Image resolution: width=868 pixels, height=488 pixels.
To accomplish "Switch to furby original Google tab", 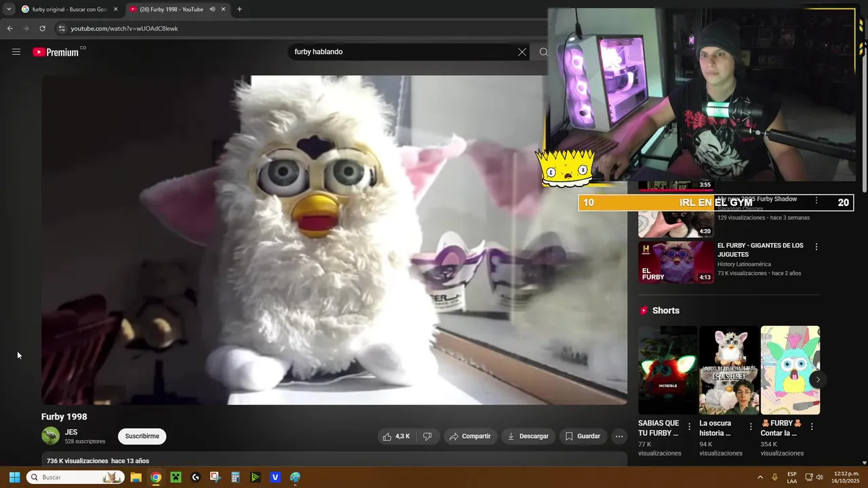I will (x=68, y=9).
